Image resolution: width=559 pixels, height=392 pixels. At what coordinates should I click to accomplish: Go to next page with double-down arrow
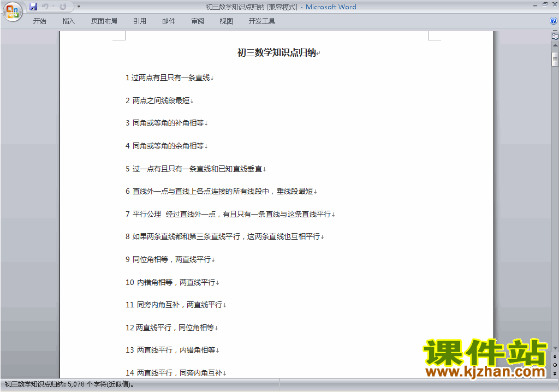(x=555, y=373)
